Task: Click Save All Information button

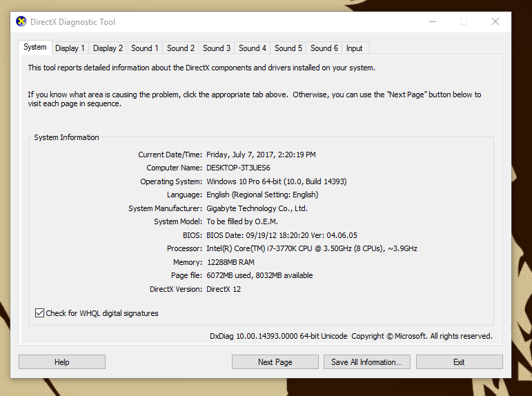Action: tap(367, 362)
